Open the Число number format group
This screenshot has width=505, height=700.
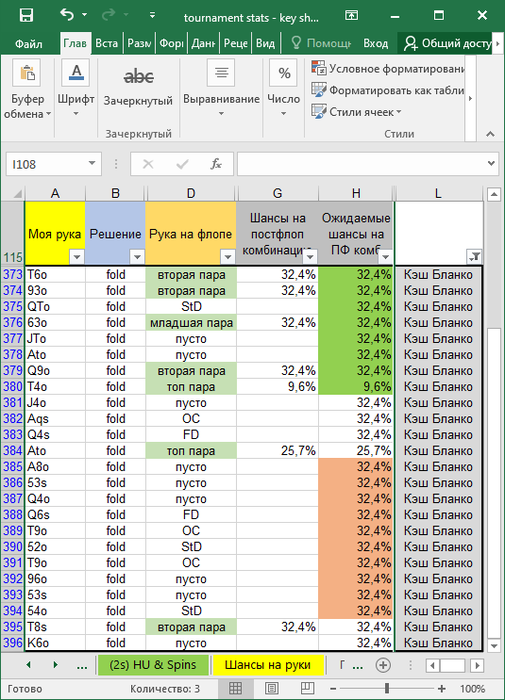[284, 89]
